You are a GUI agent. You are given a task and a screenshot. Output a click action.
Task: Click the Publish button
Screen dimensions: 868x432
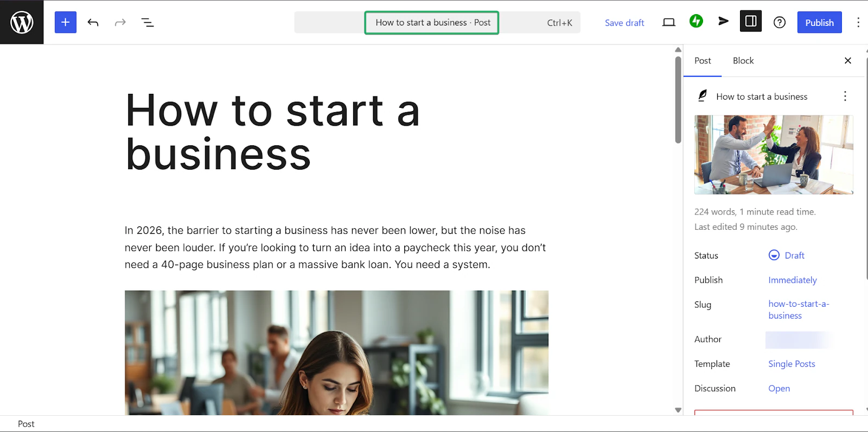819,22
